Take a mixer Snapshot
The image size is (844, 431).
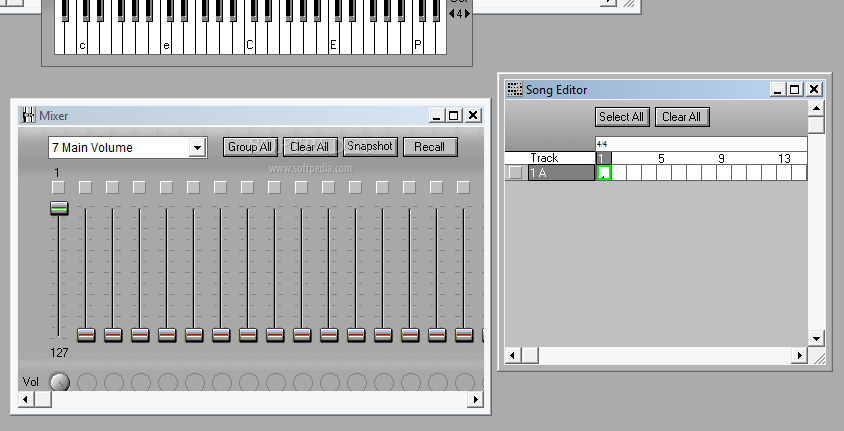tap(370, 146)
